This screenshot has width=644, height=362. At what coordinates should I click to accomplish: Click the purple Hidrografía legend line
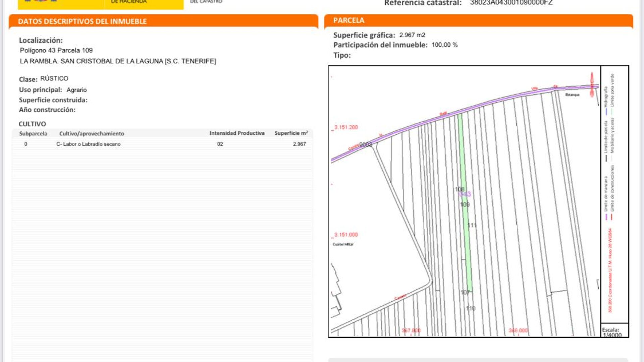tap(606, 111)
